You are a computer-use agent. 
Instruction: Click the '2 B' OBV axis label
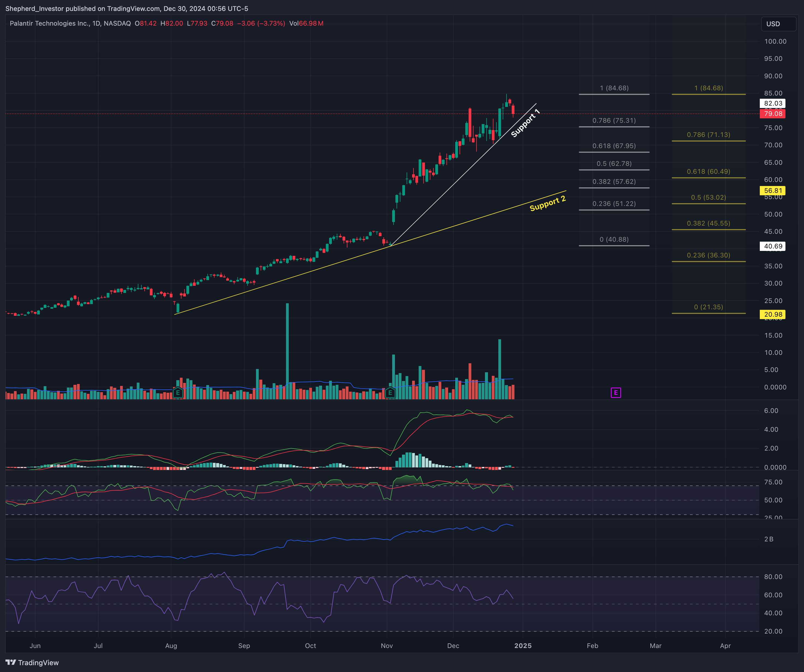[x=769, y=539]
